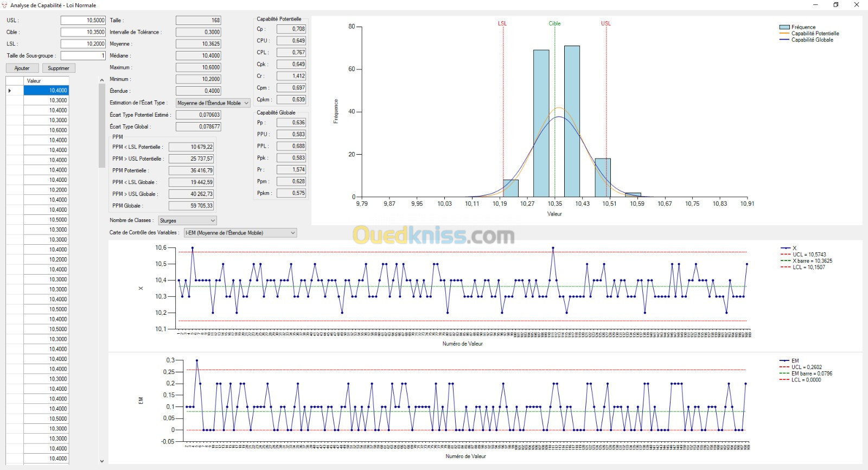Select the row selector arrow of first row
Viewport: 868px width, 470px height.
(x=15, y=91)
